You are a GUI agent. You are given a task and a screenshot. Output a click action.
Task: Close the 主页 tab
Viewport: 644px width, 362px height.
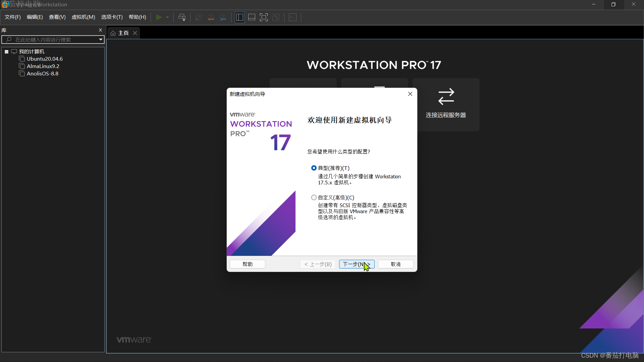click(135, 33)
